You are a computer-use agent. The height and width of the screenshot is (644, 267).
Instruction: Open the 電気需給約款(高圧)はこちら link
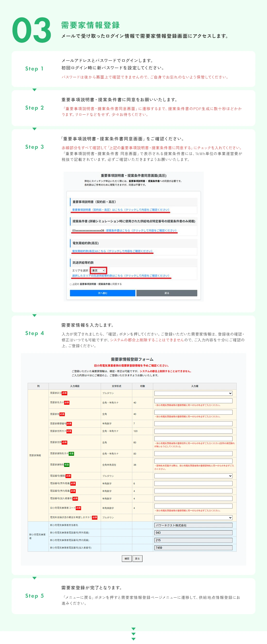point(112,251)
